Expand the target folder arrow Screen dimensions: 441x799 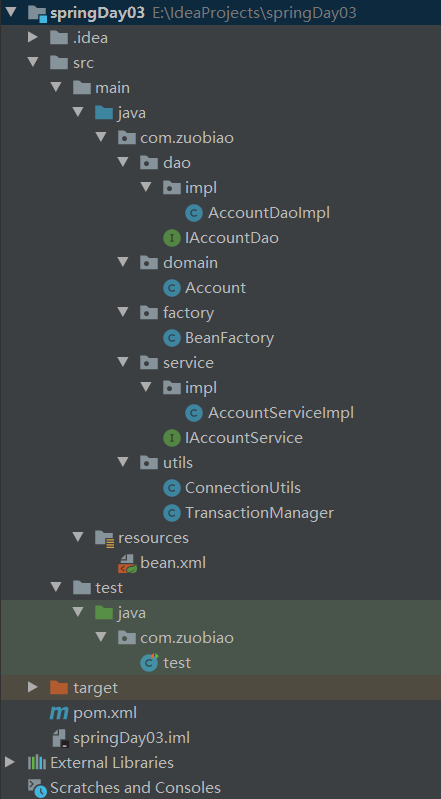tap(33, 687)
